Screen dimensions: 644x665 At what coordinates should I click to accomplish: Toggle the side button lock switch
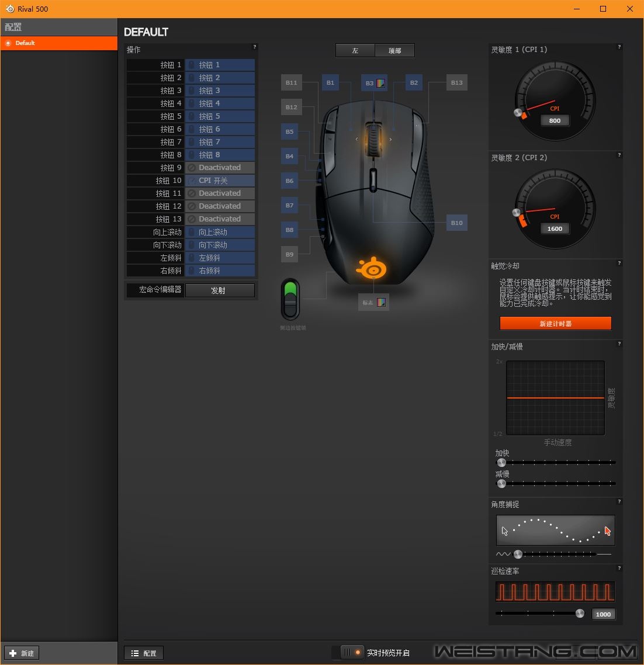tap(290, 299)
